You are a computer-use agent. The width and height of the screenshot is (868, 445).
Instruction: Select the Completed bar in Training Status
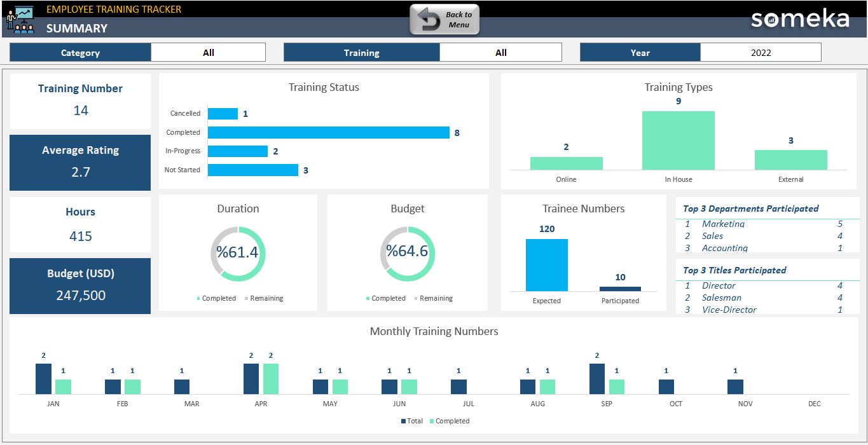327,132
